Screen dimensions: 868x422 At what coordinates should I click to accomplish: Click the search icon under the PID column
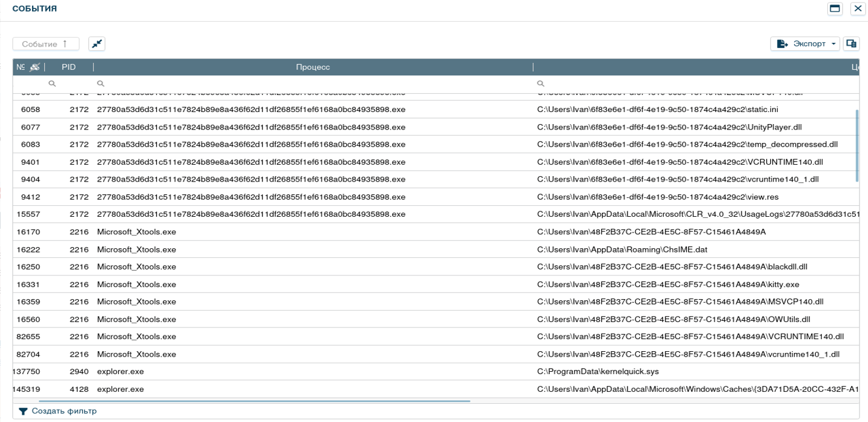[52, 84]
